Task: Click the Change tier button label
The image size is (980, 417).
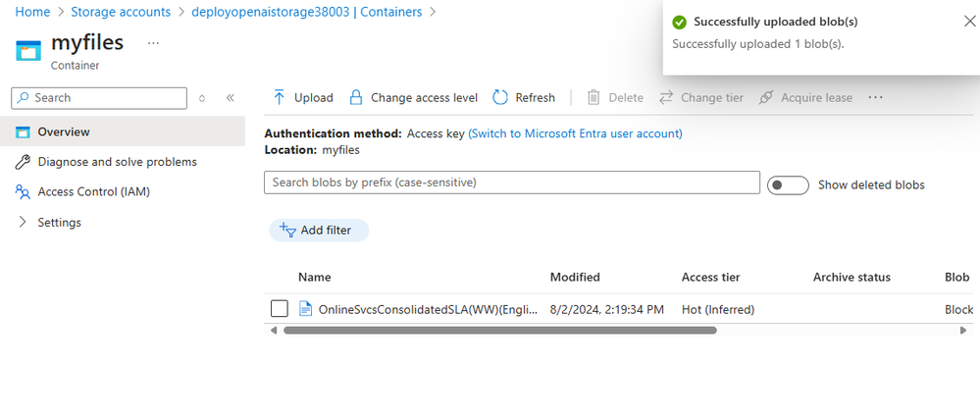Action: click(712, 97)
